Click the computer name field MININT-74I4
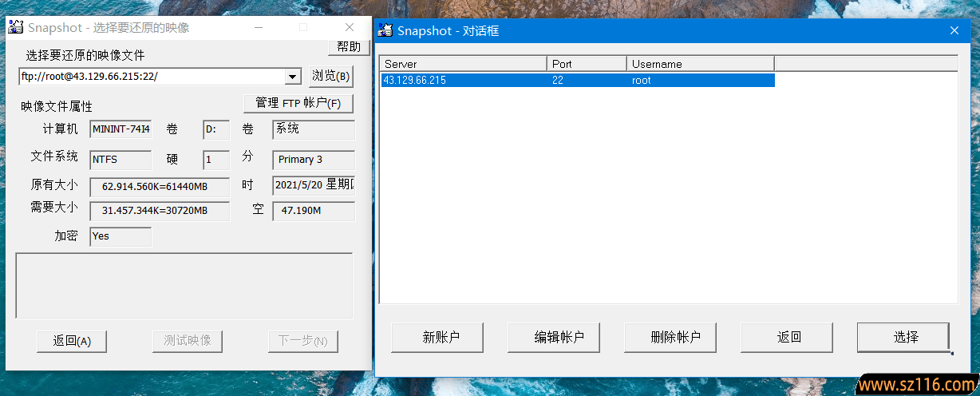The image size is (980, 396). (121, 129)
